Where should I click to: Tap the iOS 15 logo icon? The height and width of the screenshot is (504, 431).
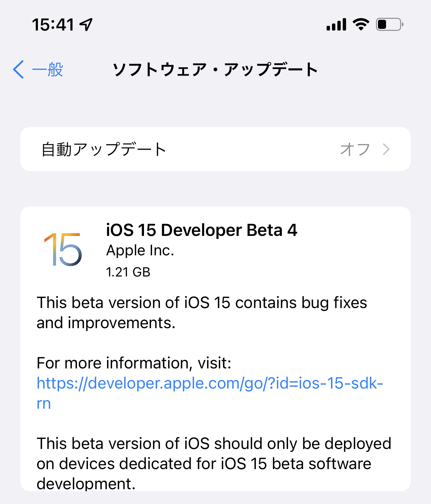[63, 249]
